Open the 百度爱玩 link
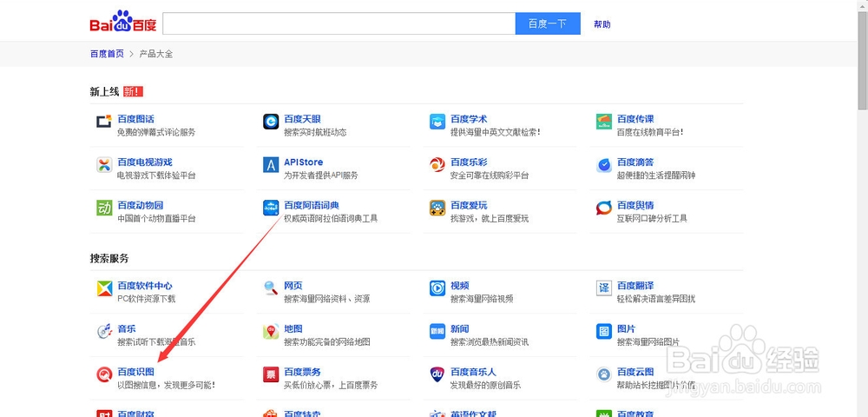 point(469,205)
